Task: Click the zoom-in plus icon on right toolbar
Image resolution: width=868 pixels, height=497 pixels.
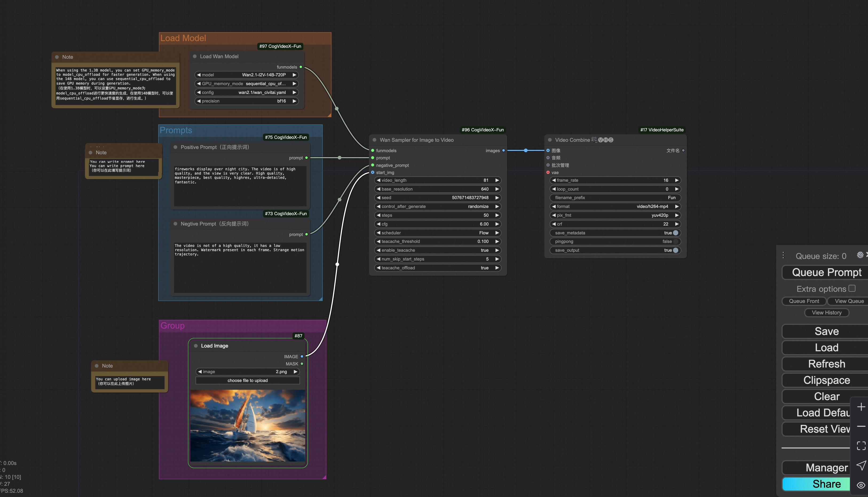Action: [861, 407]
